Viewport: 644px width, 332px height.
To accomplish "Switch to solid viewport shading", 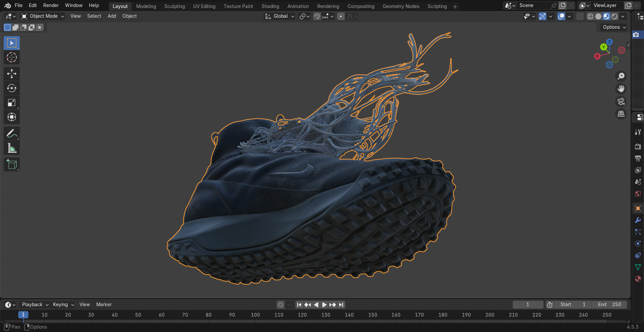I will 598,16.
